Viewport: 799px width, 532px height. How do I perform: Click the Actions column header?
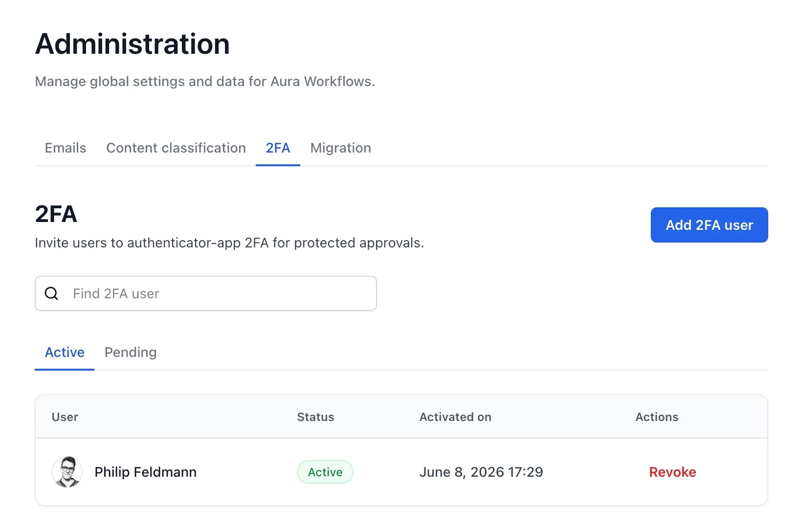[x=657, y=417]
